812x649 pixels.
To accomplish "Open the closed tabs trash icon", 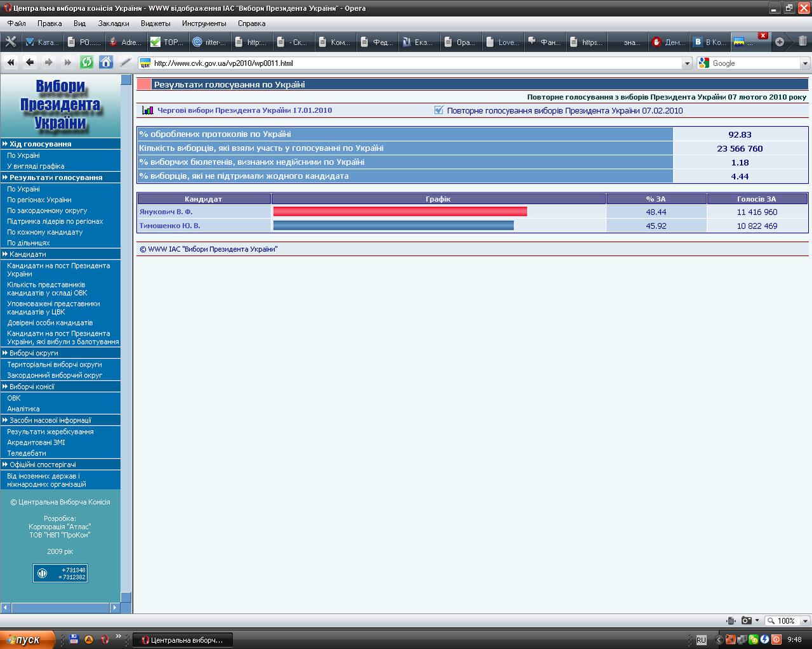I will 802,42.
